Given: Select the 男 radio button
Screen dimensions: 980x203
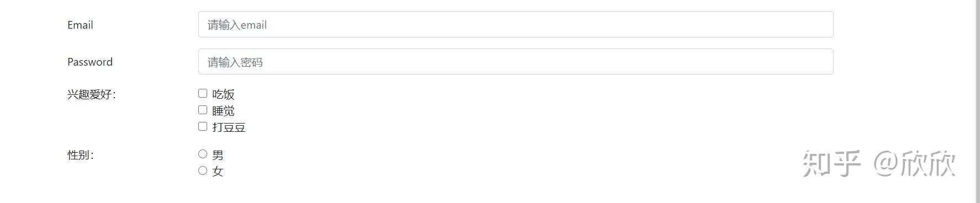Looking at the screenshot, I should pos(203,154).
